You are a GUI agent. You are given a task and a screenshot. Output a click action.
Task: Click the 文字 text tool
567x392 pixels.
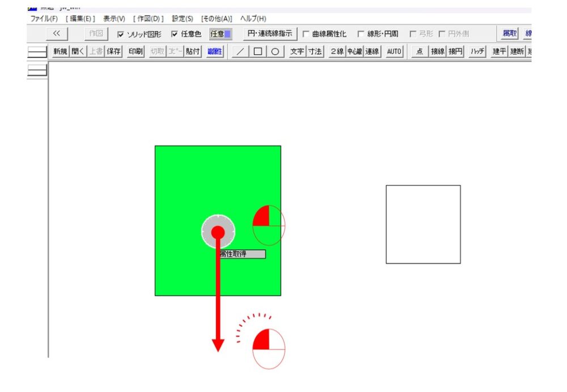[297, 52]
